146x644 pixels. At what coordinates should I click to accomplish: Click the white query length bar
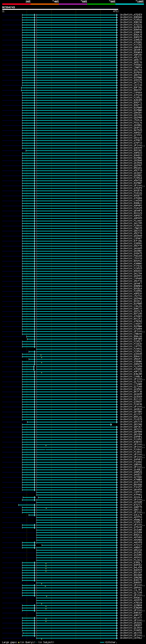pyautogui.click(x=60, y=10)
